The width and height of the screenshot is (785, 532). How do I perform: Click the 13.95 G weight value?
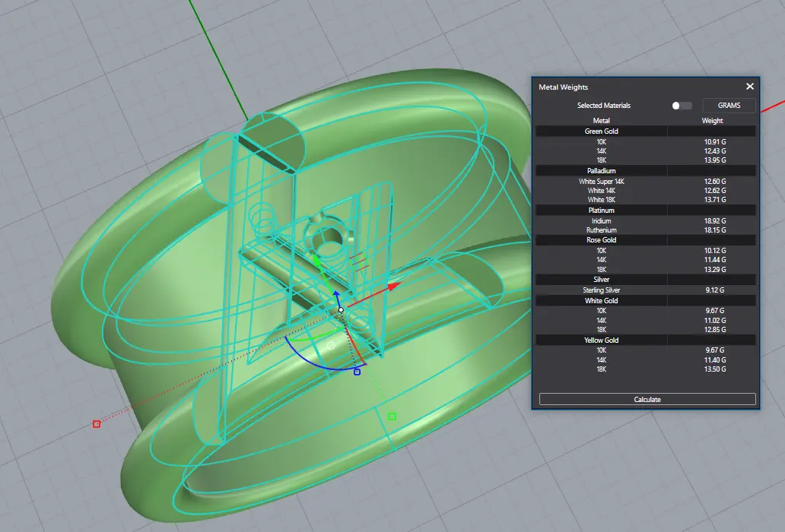point(715,160)
